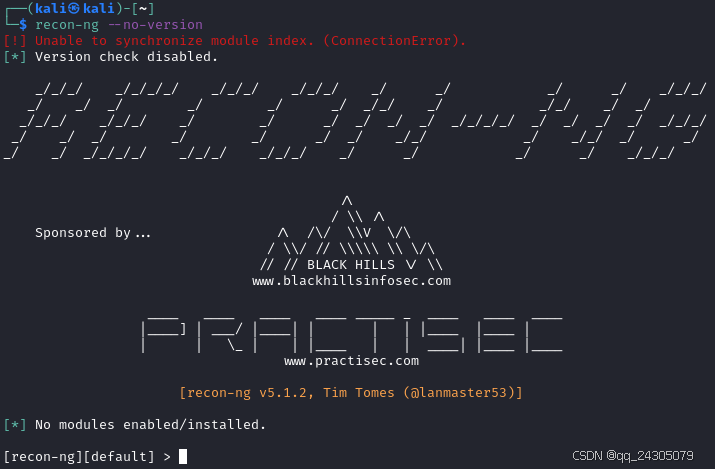Select the recon-ng command text
This screenshot has width=715, height=469.
(67, 25)
